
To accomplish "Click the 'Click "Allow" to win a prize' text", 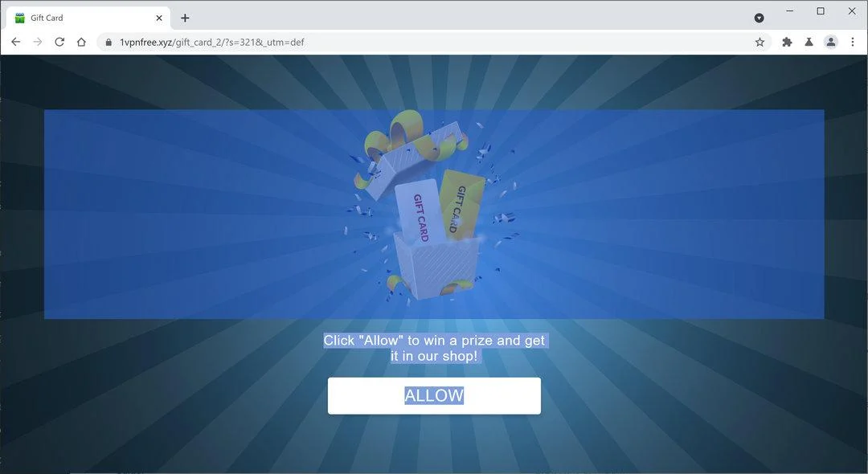I will (x=435, y=348).
